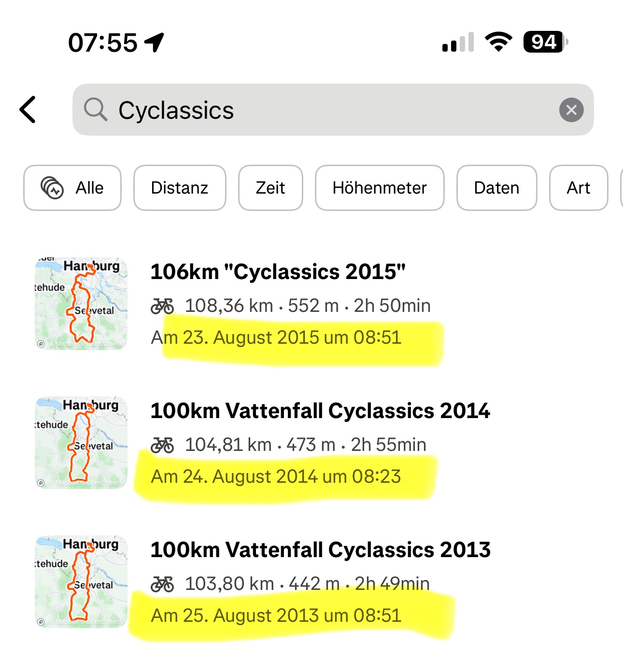Open 100km Vattenfall Cyclassics 2013 activity
The height and width of the screenshot is (672, 623).
(x=320, y=550)
